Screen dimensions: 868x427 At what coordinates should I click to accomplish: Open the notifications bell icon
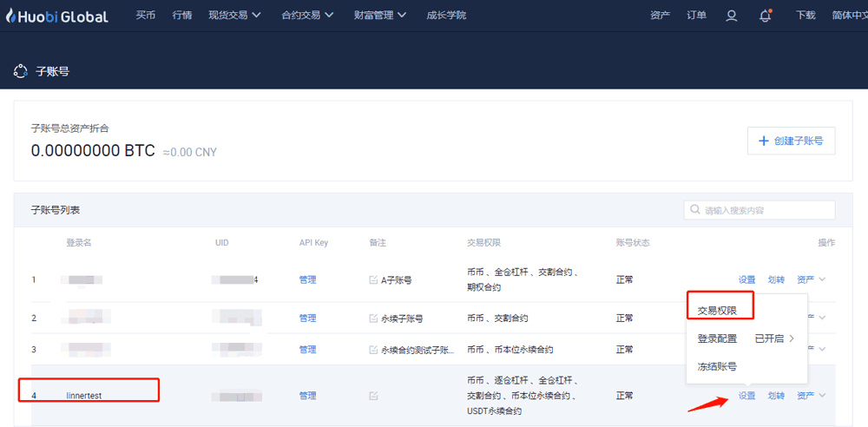[765, 16]
